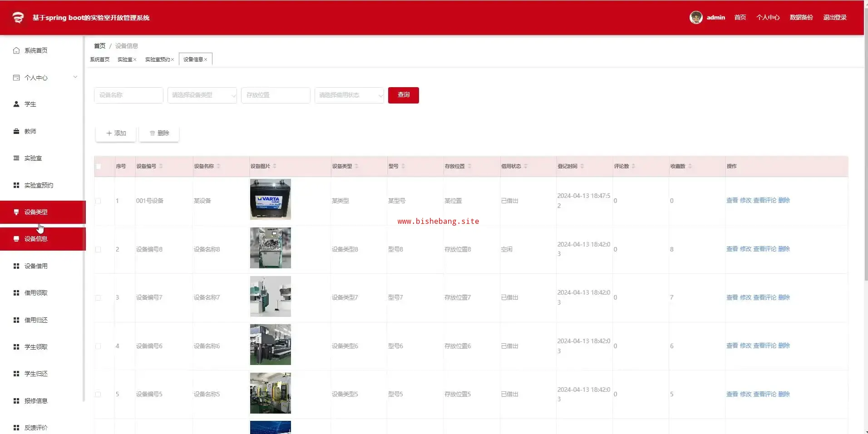
Task: Switch to the 实验室 tab
Action: pyautogui.click(x=125, y=59)
